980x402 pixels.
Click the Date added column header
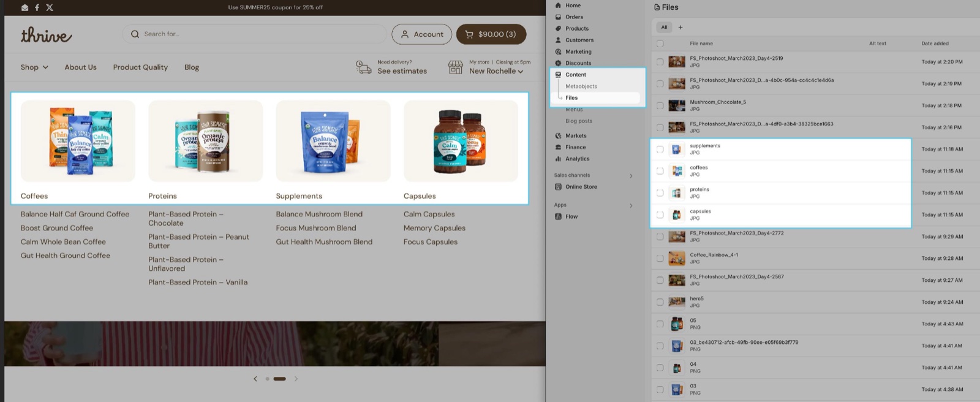click(x=935, y=44)
